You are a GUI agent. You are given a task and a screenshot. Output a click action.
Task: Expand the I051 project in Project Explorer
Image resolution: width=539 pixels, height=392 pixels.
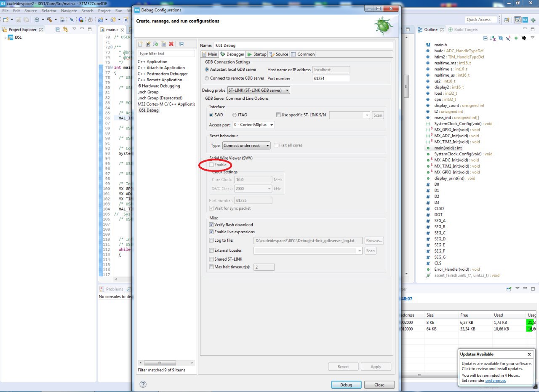[x=6, y=37]
